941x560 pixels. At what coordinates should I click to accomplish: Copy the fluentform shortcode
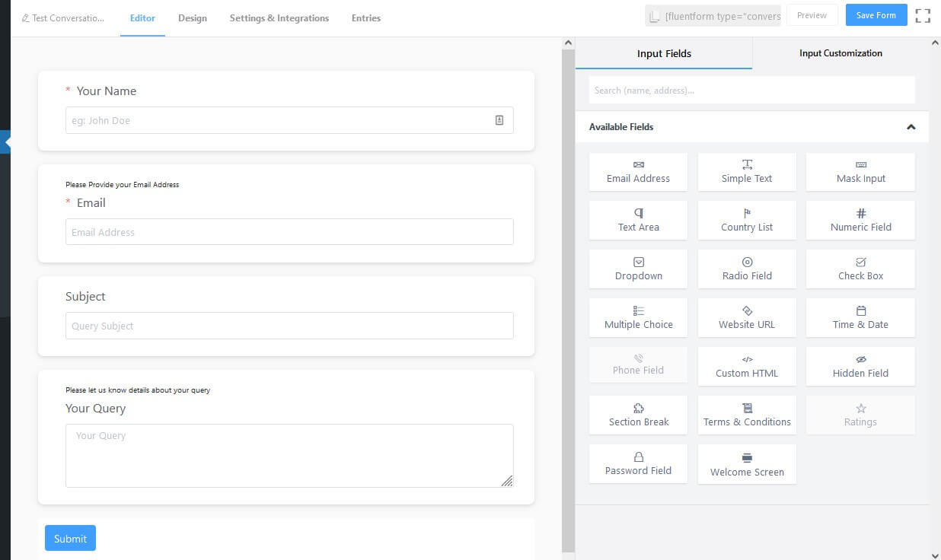click(x=713, y=16)
